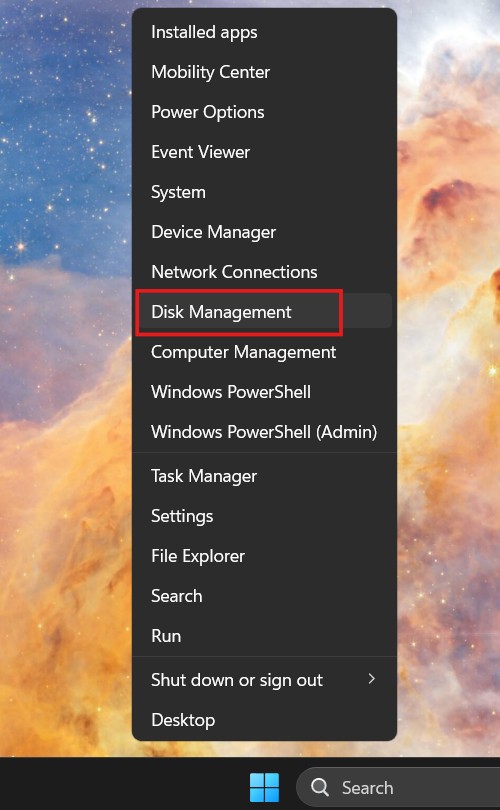The width and height of the screenshot is (500, 810).
Task: Expand Shut down or sign out submenu
Action: (x=264, y=680)
